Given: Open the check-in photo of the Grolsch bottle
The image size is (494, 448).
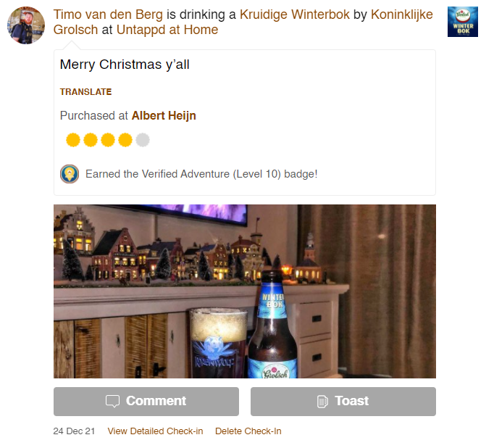Looking at the screenshot, I should point(245,291).
